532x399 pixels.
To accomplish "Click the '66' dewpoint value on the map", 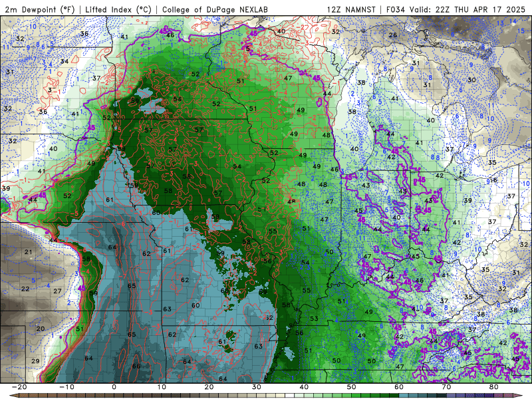I will pyautogui.click(x=136, y=366).
